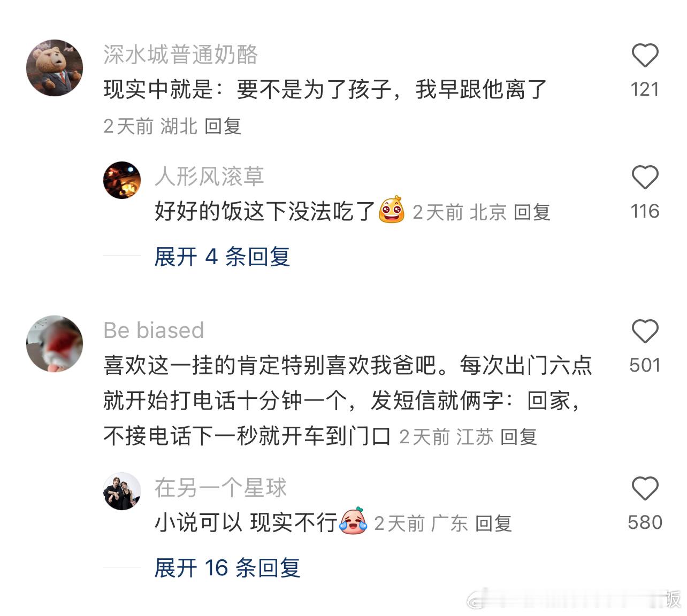Open 深水城普通奶酪's teddy bear avatar
Image resolution: width=687 pixels, height=616 pixels.
[55, 68]
